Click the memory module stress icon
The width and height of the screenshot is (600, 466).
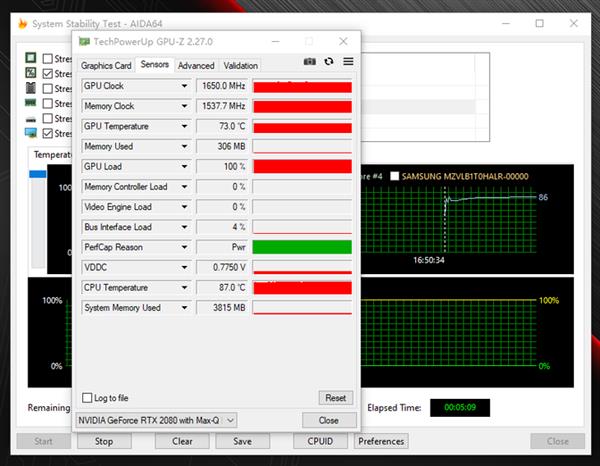31,103
